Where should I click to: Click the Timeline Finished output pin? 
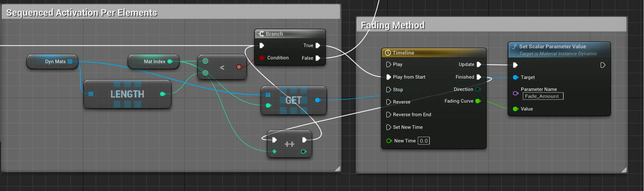(x=479, y=77)
